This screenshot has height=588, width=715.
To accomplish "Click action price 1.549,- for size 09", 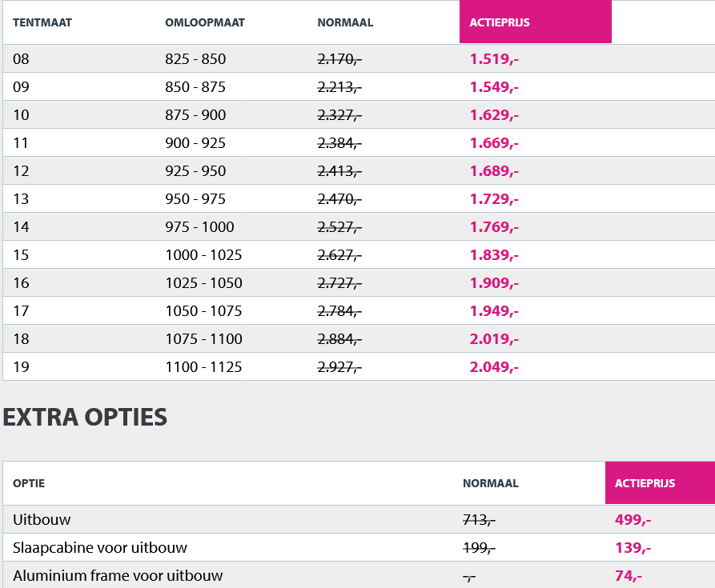I will point(494,87).
